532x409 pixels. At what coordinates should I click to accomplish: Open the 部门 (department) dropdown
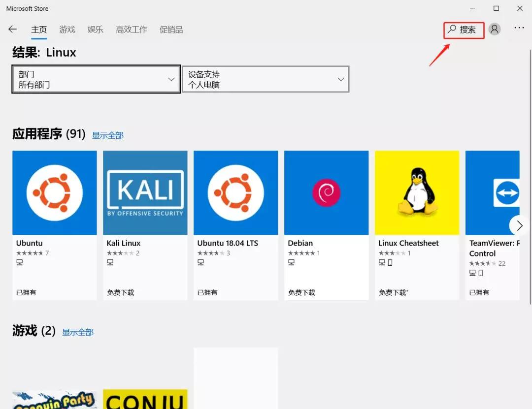(95, 79)
